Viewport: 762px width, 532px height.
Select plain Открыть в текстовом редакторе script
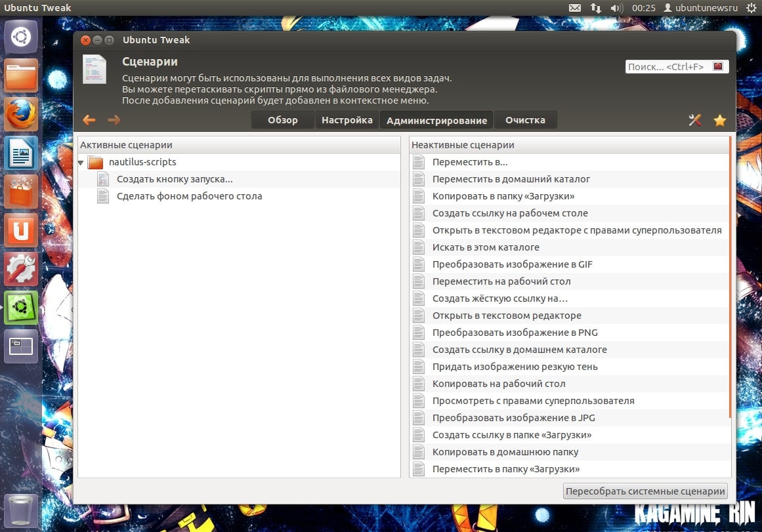click(569, 316)
